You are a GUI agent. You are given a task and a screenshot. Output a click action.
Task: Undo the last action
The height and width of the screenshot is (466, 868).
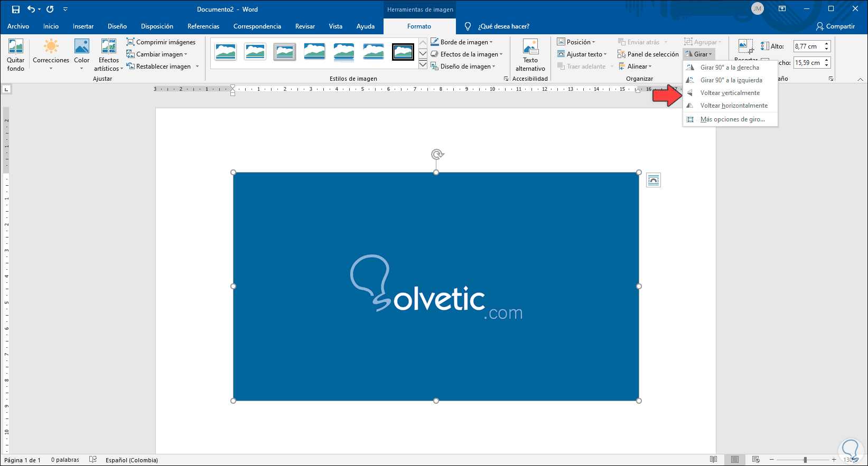pos(31,9)
